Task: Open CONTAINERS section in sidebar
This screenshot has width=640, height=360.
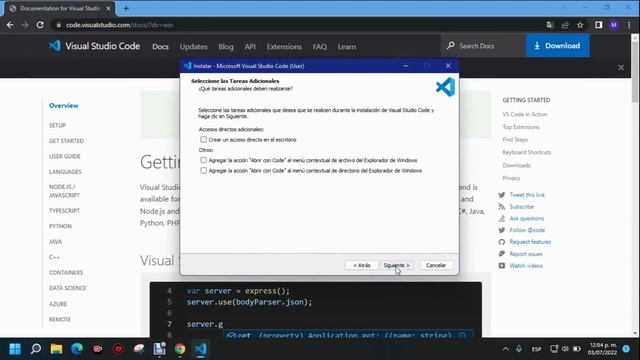Action: 66,273
